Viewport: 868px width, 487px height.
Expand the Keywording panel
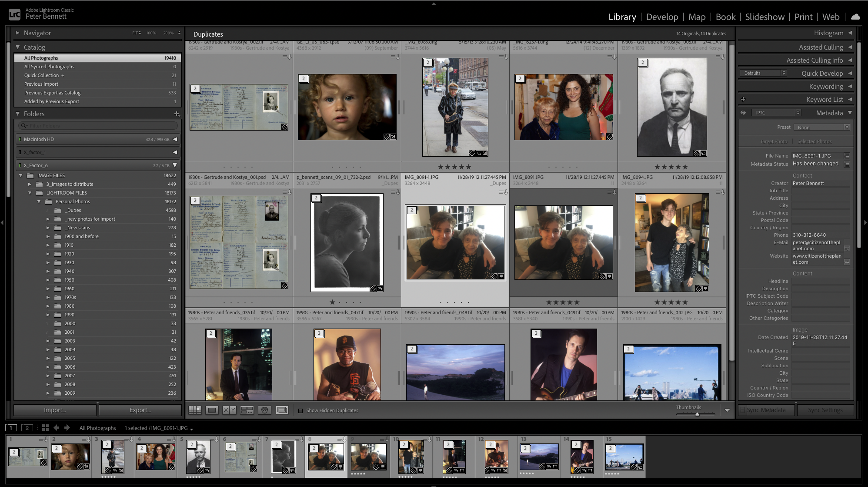[850, 86]
